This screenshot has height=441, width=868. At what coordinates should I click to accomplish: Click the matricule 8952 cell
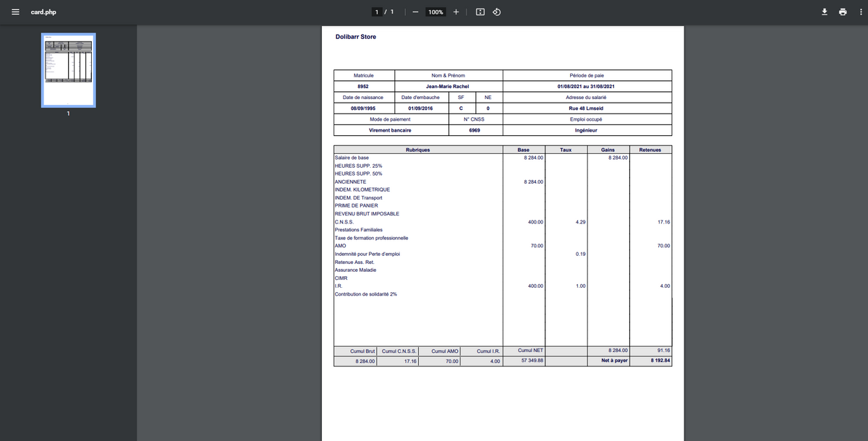[363, 86]
